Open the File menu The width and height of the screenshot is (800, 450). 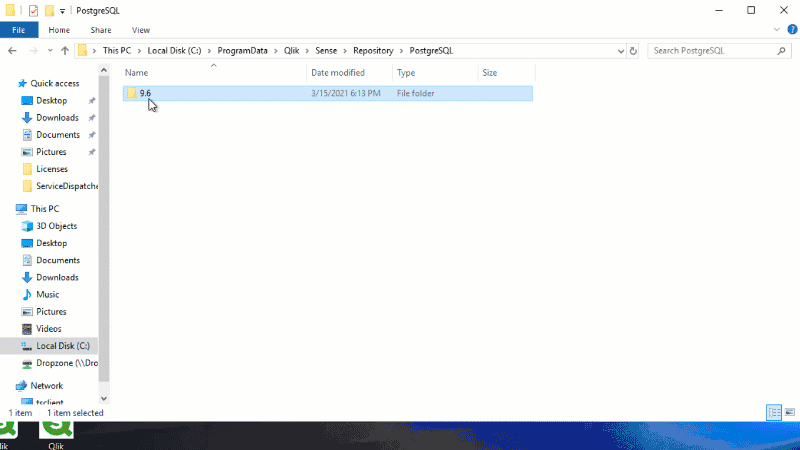pyautogui.click(x=18, y=30)
